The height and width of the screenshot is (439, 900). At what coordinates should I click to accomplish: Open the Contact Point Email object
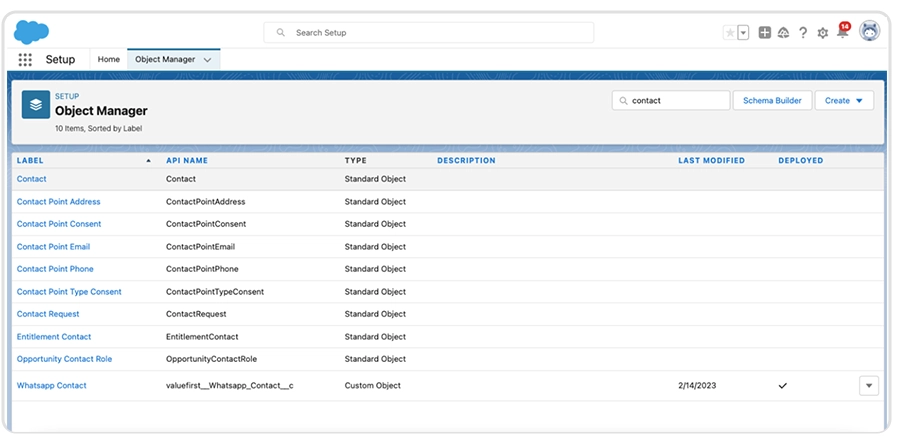pyautogui.click(x=53, y=247)
